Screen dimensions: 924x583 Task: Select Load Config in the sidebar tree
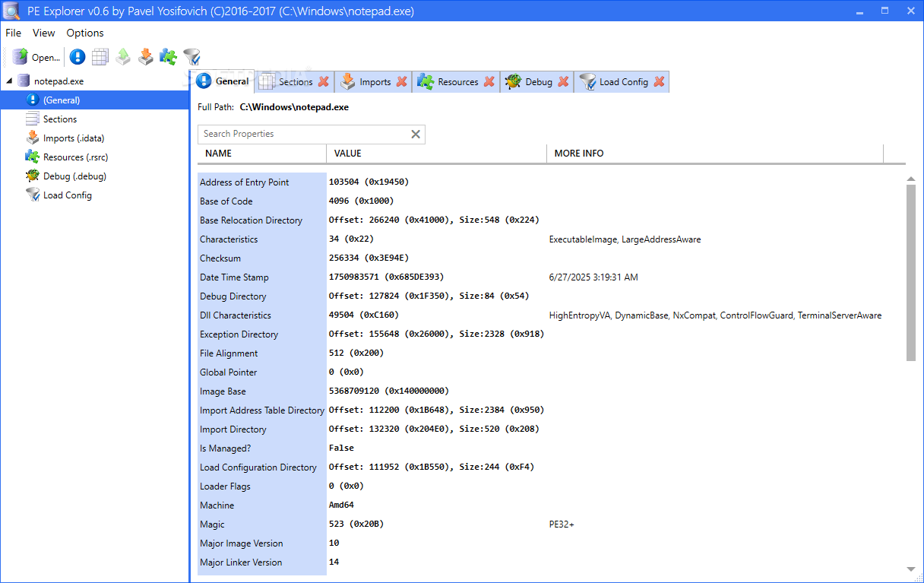click(x=66, y=195)
